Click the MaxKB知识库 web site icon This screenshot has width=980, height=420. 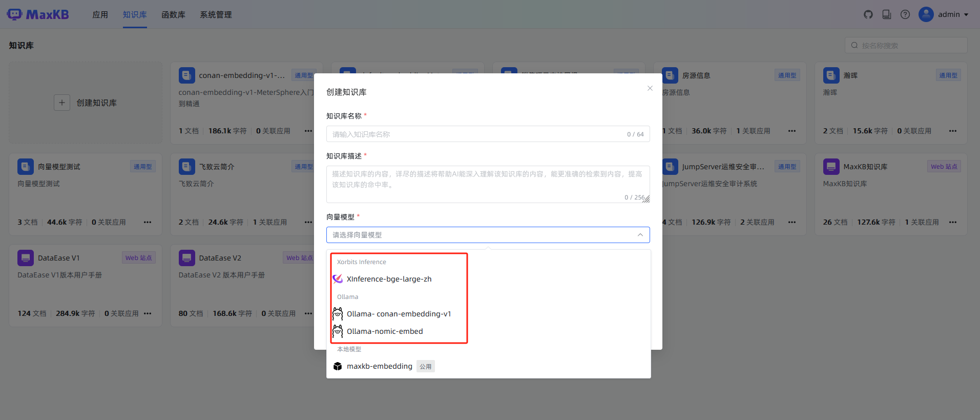(x=831, y=167)
